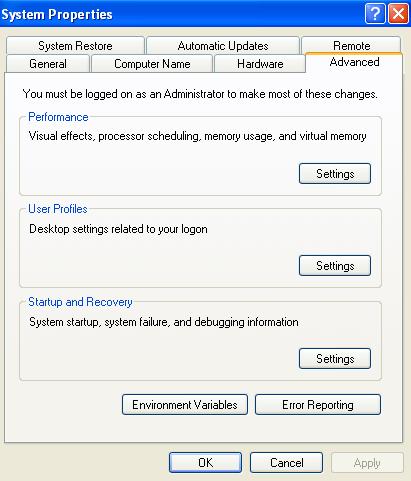Go to the General tab

click(48, 64)
